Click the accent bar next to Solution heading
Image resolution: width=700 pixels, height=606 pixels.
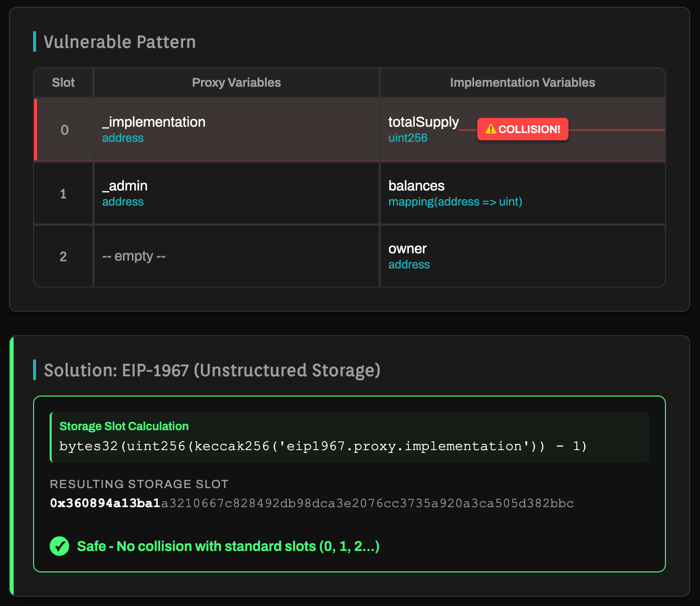click(35, 370)
